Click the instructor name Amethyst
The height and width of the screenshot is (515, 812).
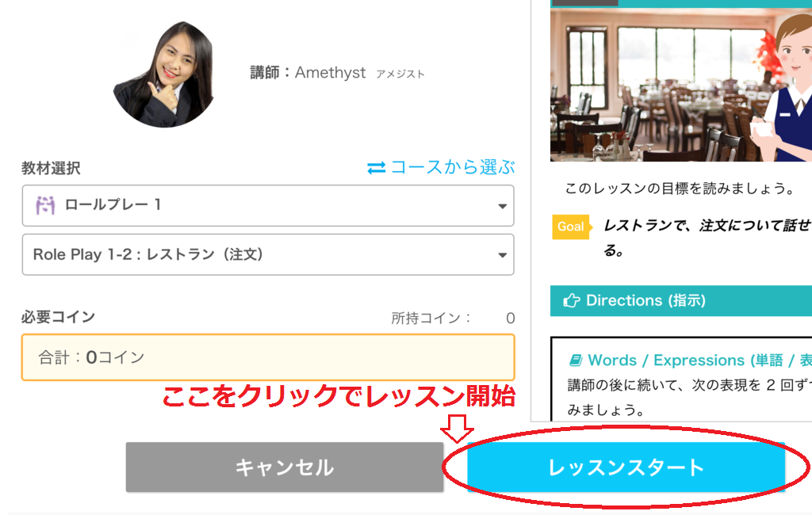point(330,72)
